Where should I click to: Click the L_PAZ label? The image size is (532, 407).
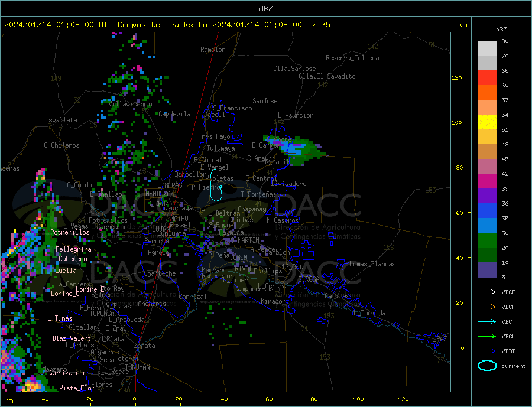(x=438, y=339)
